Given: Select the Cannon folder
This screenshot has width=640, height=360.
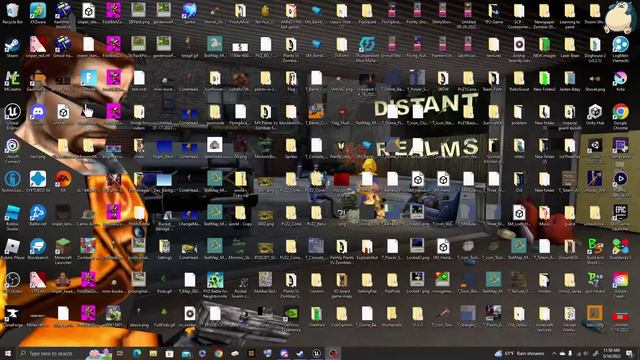Looking at the screenshot, I should tap(316, 283).
